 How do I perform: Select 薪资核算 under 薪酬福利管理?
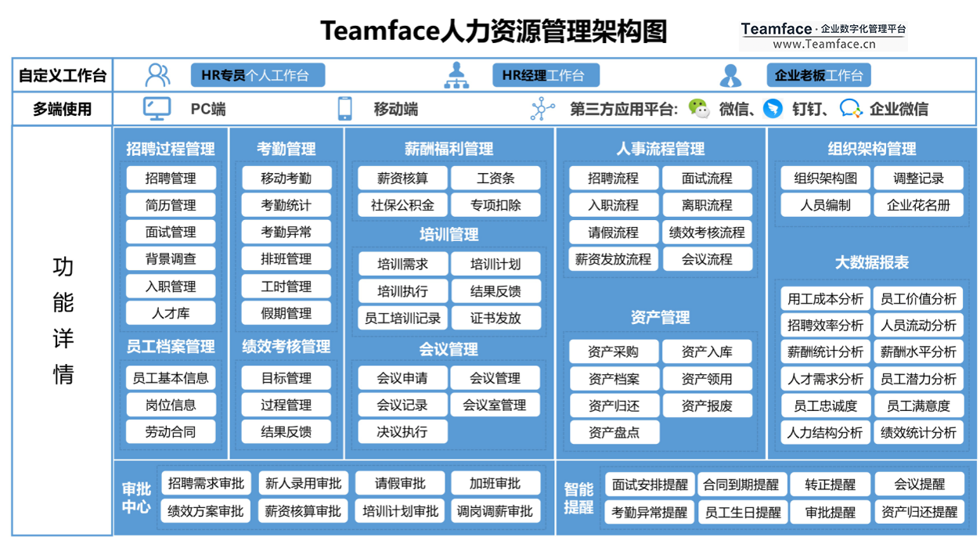(402, 178)
